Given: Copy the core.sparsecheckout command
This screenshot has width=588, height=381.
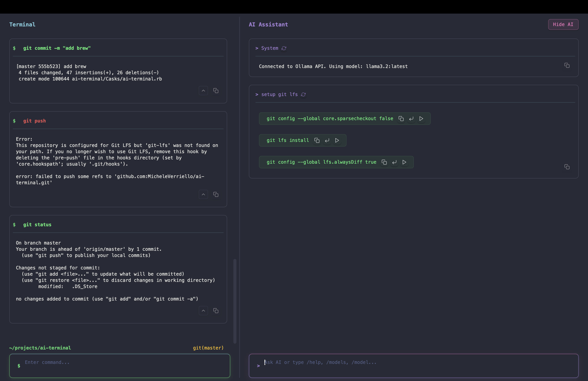Looking at the screenshot, I should [401, 119].
